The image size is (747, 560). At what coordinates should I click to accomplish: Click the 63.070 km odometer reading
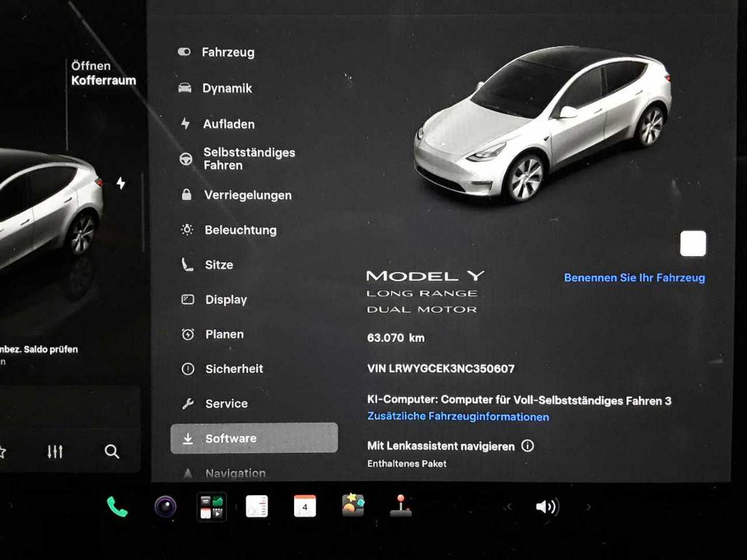396,338
